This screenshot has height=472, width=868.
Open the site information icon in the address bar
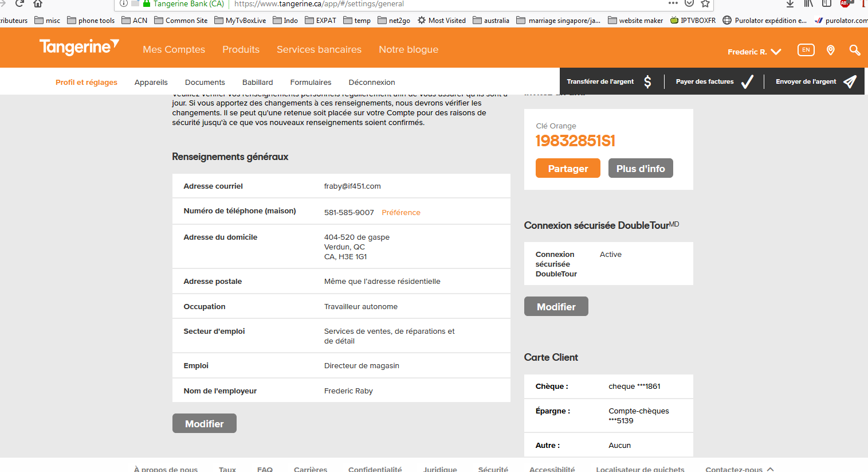pyautogui.click(x=124, y=3)
